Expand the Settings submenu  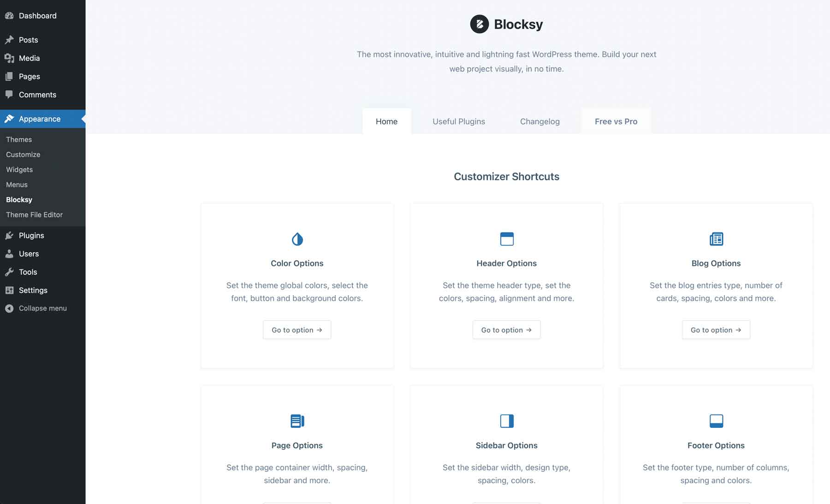click(33, 290)
